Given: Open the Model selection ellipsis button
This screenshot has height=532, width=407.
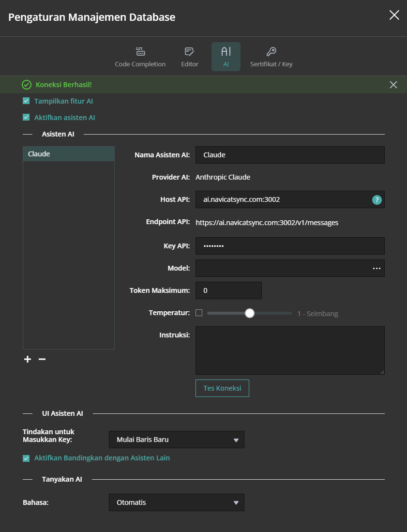Looking at the screenshot, I should [x=377, y=268].
